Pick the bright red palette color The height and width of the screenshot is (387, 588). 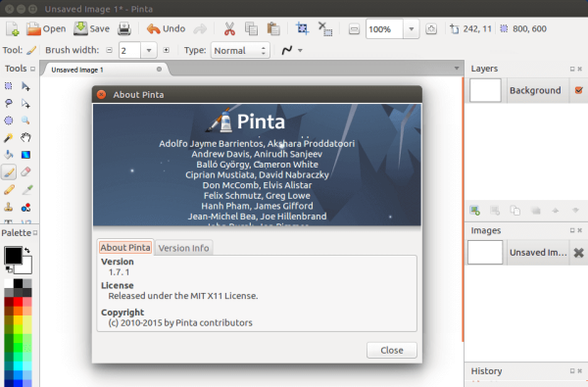(18, 302)
